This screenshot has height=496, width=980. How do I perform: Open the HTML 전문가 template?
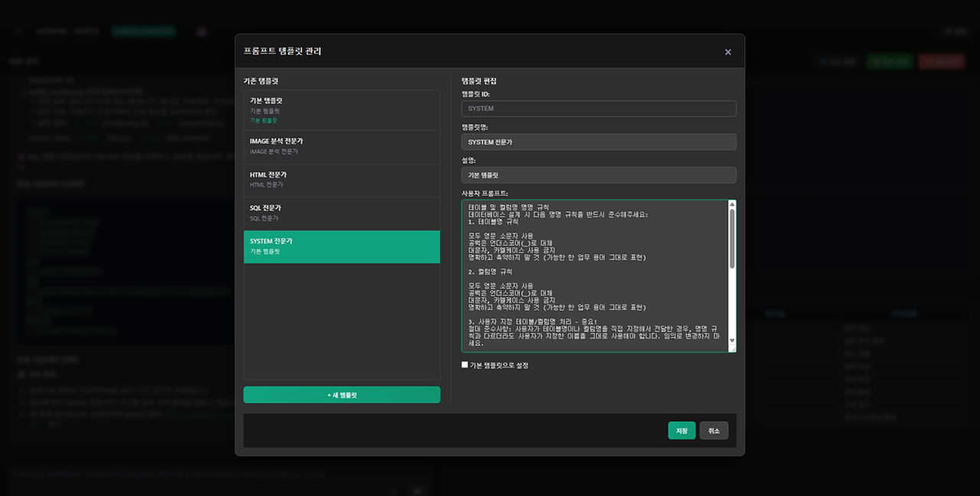click(x=341, y=180)
